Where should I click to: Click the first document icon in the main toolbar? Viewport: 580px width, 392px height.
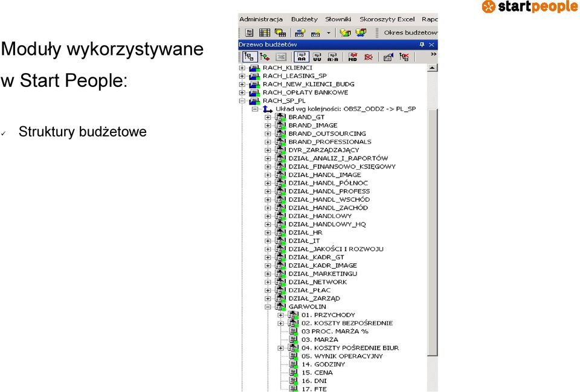pyautogui.click(x=250, y=33)
